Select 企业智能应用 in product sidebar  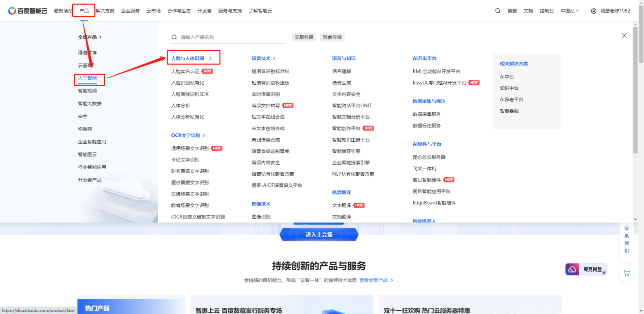pos(92,142)
